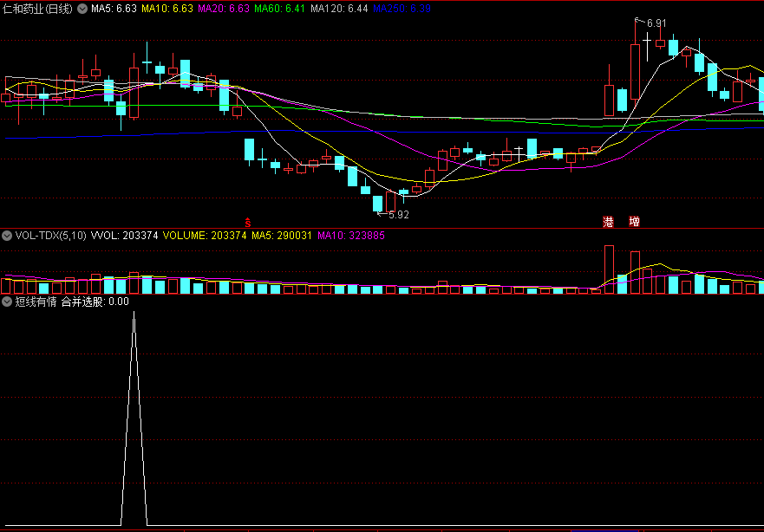Open the VOL-TDX indicator dropdown arrow
Image resolution: width=764 pixels, height=532 pixels.
(x=7, y=236)
